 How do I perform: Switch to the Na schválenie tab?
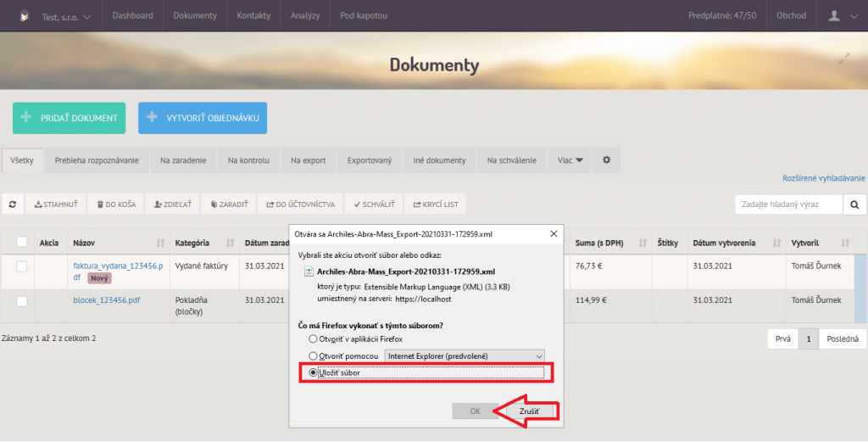[511, 160]
